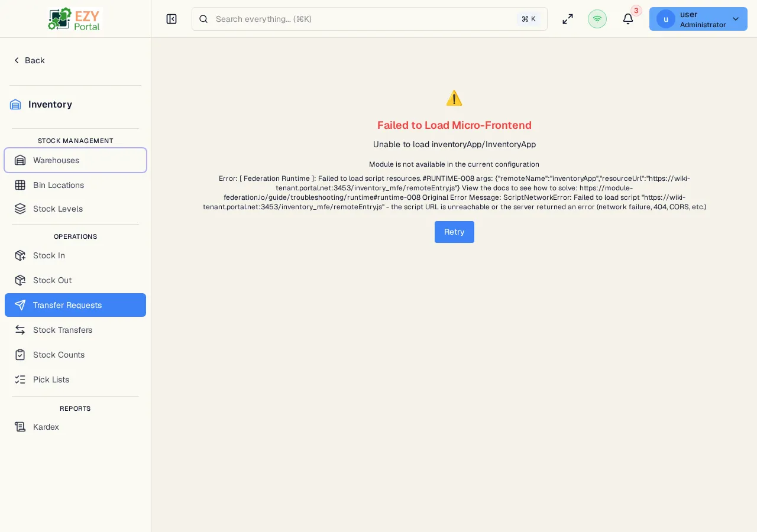Click the ⌘K shortcut badge

[x=529, y=19]
